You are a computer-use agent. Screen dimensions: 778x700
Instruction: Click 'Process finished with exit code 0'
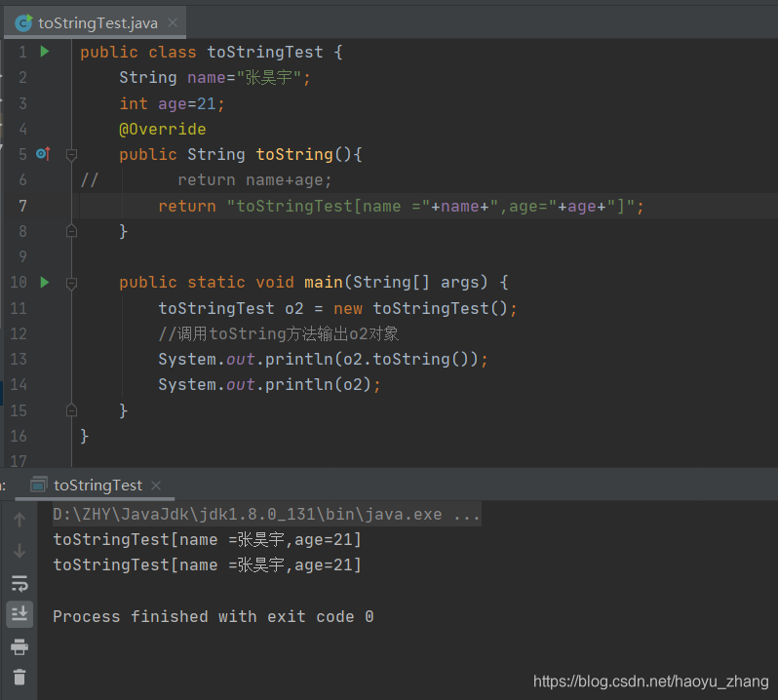tap(214, 617)
